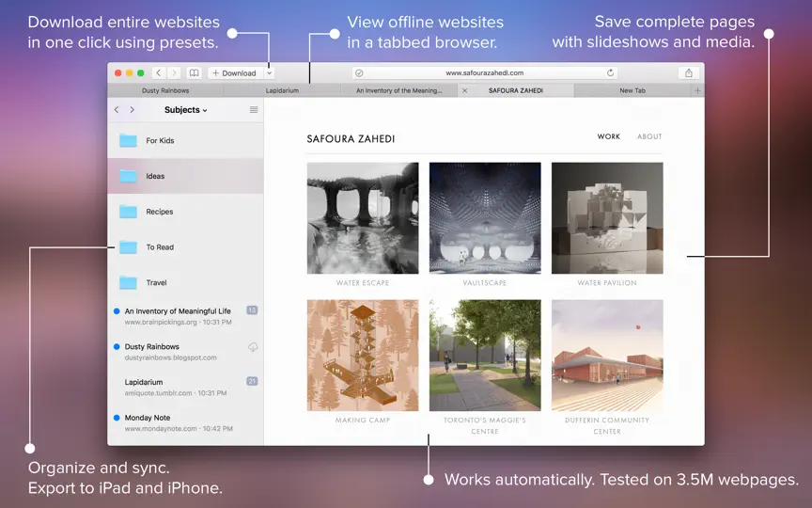Switch to the Dusty Rainbows tab
This screenshot has height=508, width=812.
click(165, 90)
